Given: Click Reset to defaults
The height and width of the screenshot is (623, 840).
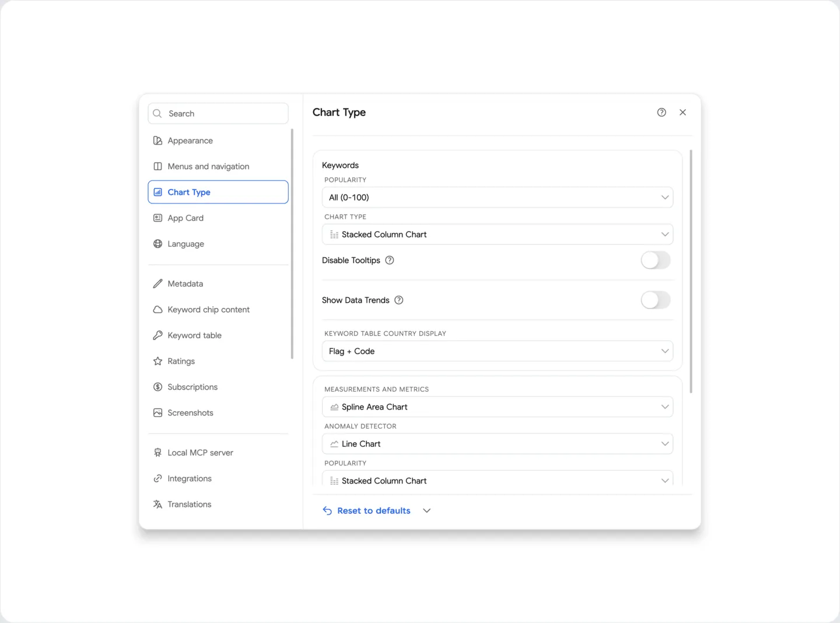Looking at the screenshot, I should (x=367, y=511).
